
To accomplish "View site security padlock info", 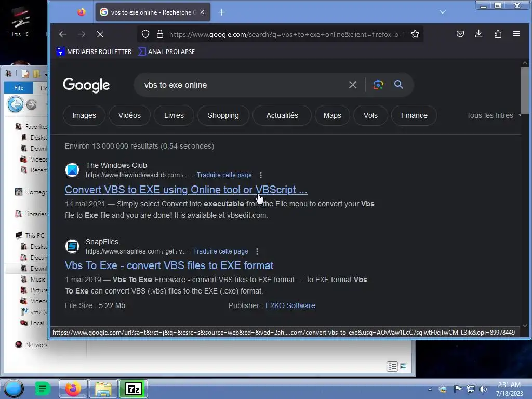I will (x=160, y=34).
